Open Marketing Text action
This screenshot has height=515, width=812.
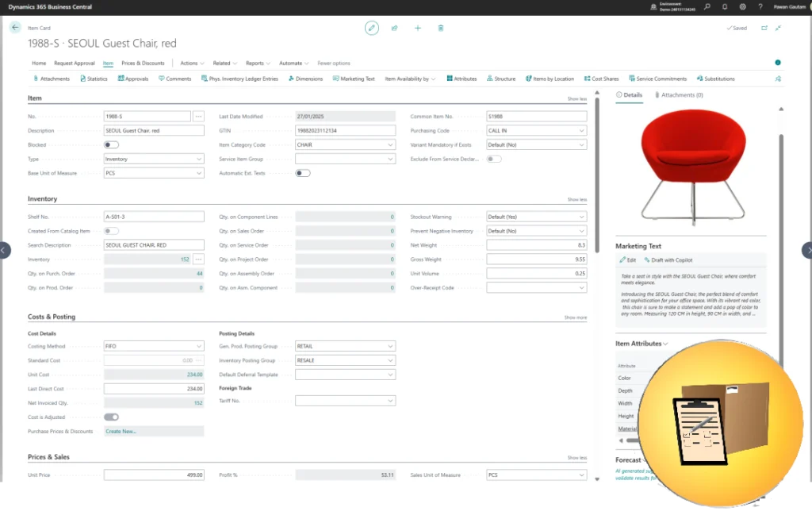354,79
